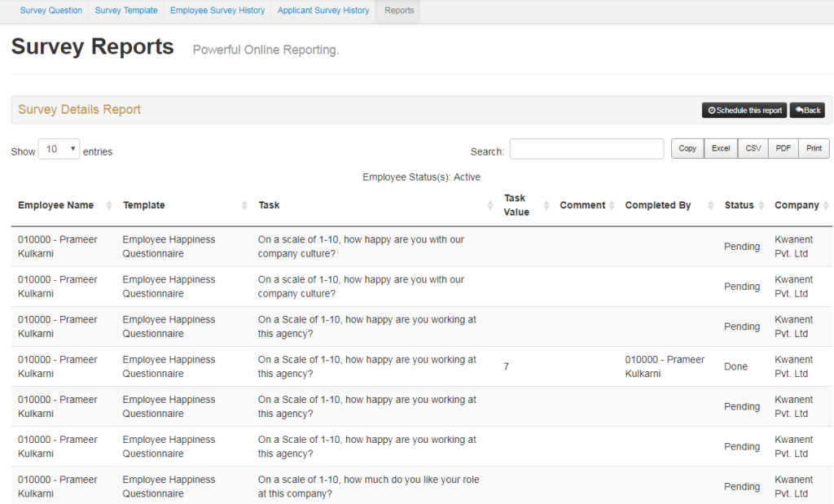834x504 pixels.
Task: Open Employee Survey History
Action: pyautogui.click(x=217, y=11)
